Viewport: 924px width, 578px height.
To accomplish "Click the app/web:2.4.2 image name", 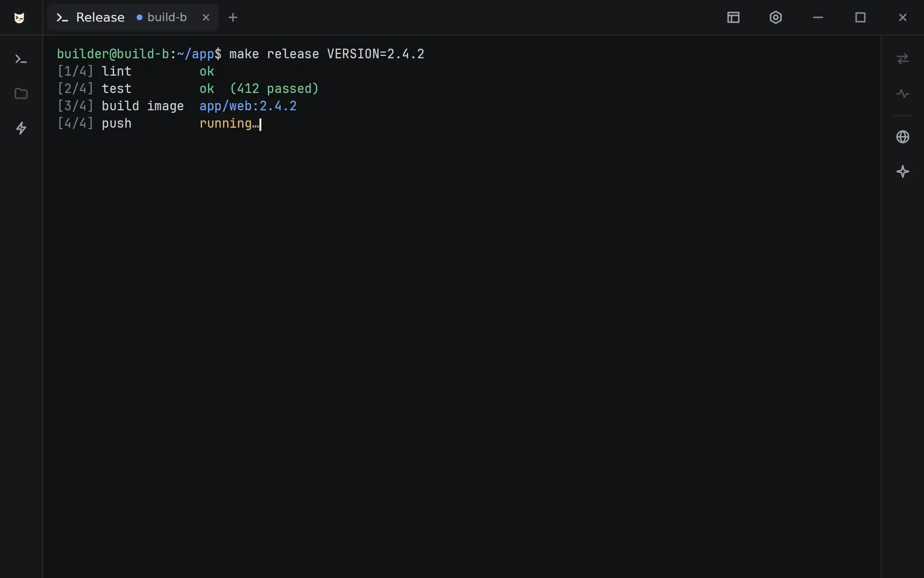I will 248,106.
